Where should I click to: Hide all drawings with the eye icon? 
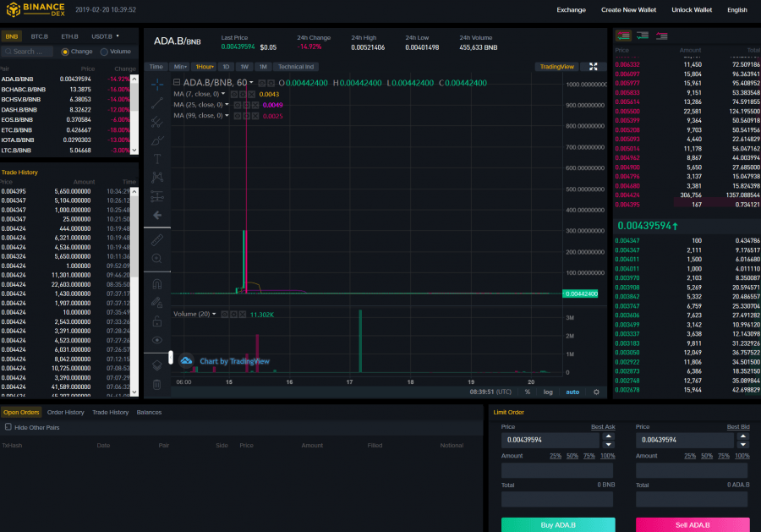(156, 340)
